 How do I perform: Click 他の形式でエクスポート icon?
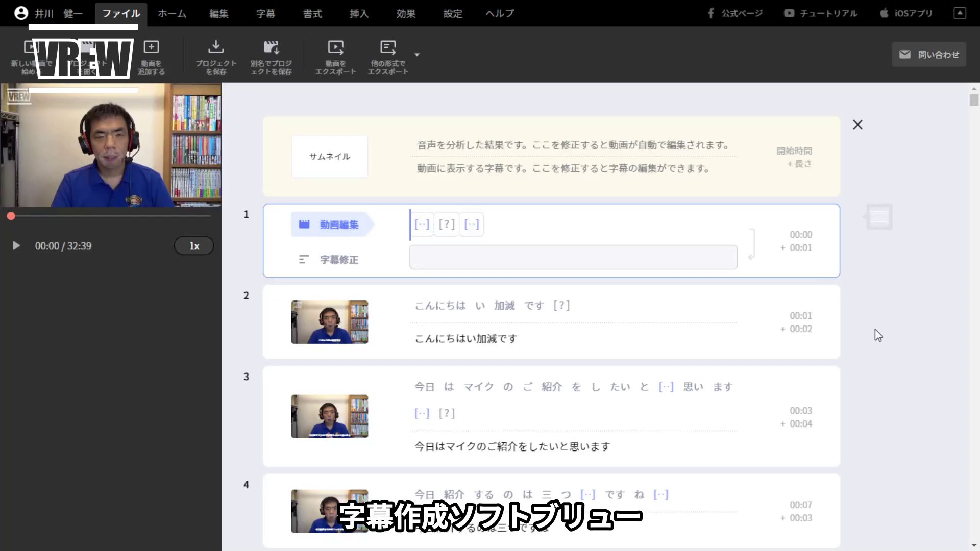tap(388, 57)
